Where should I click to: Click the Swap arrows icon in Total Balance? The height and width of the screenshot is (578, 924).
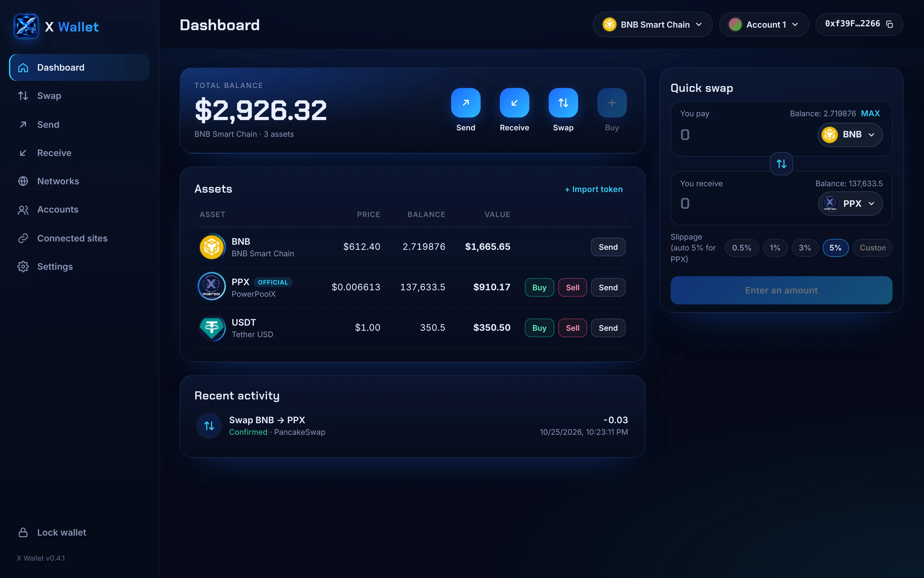[x=563, y=102]
